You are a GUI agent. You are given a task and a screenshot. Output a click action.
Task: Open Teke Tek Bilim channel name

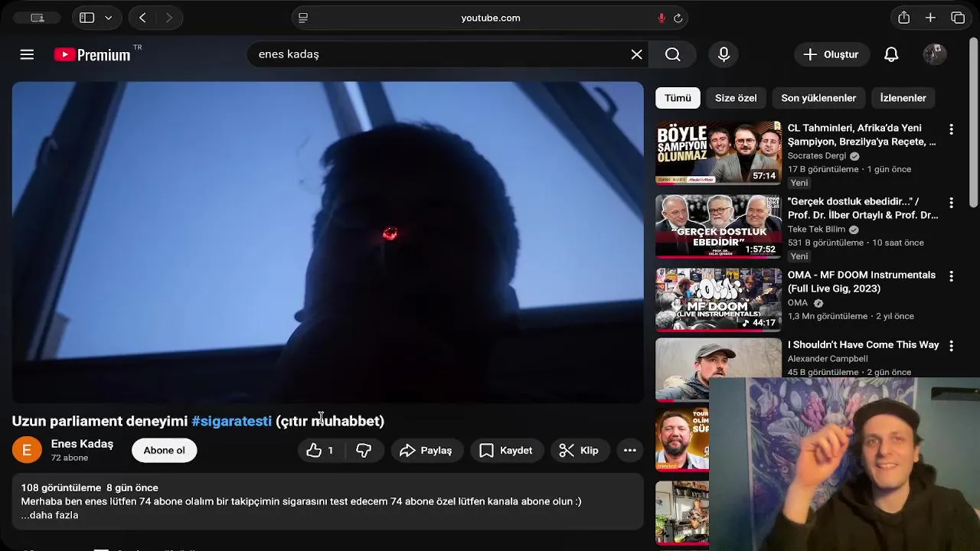(816, 230)
